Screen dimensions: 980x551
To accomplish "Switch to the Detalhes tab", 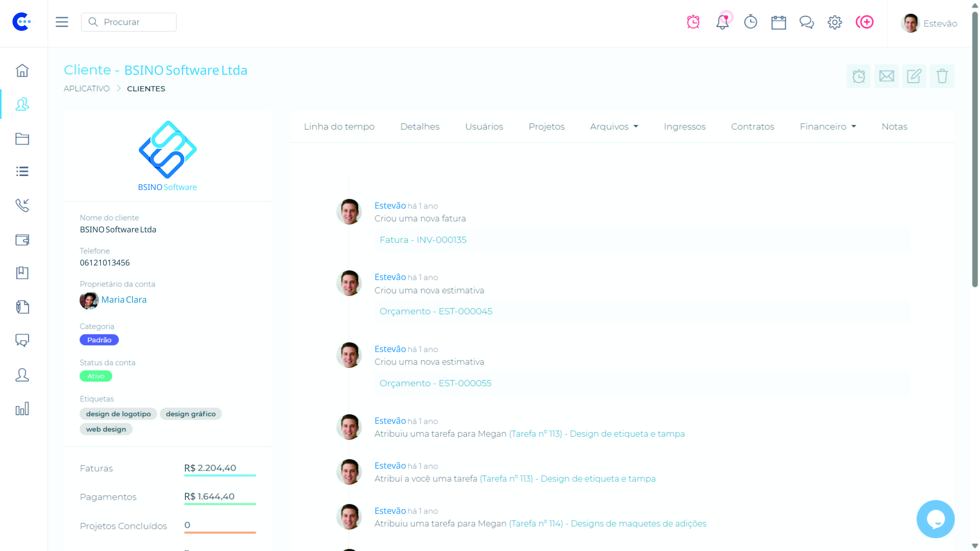I will point(420,127).
